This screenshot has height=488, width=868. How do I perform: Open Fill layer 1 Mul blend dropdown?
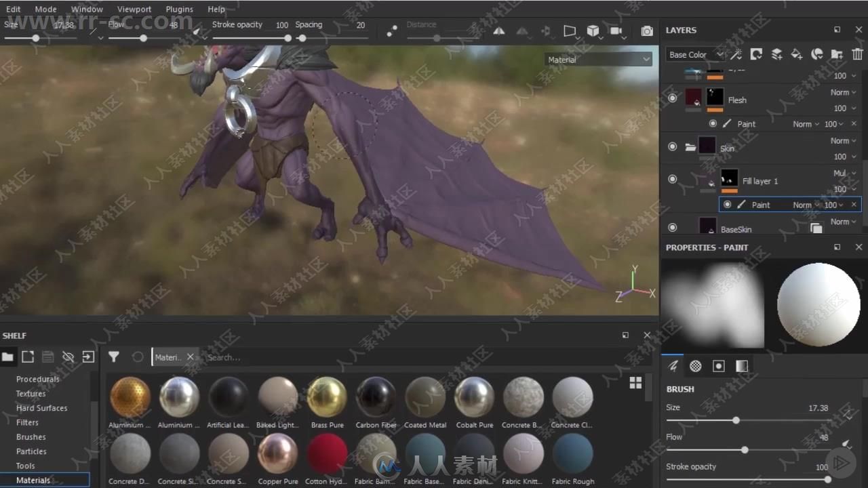point(844,173)
